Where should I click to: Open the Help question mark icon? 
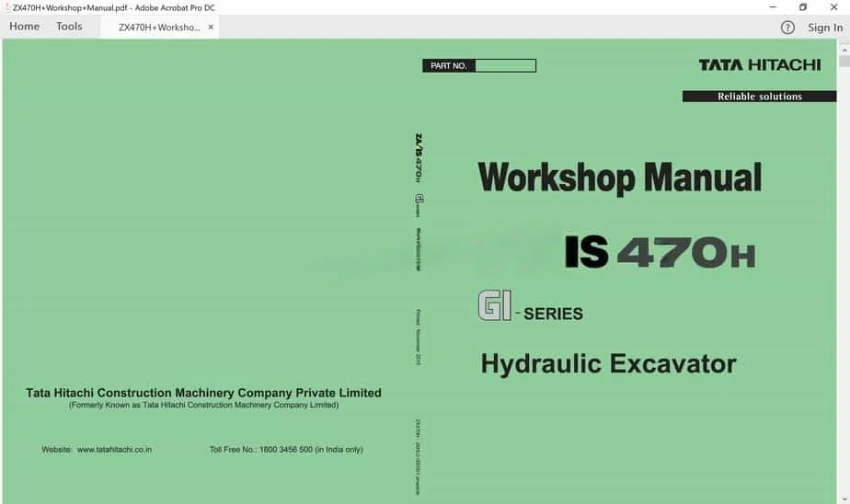[787, 27]
